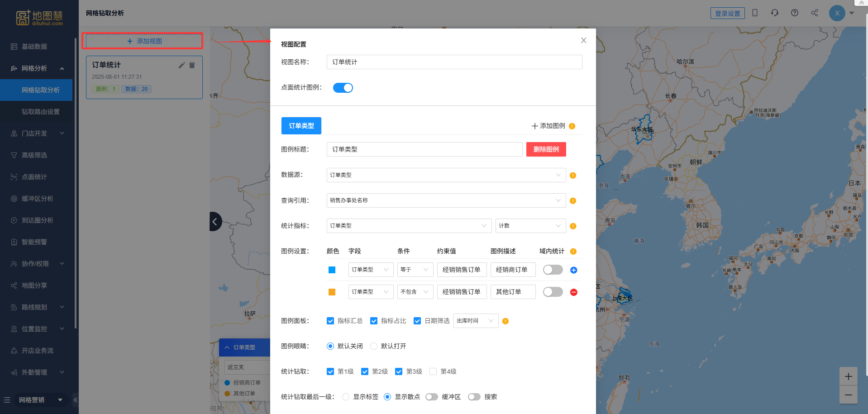Open the 查询引用 dropdown
This screenshot has width=868, height=414.
[x=446, y=200]
